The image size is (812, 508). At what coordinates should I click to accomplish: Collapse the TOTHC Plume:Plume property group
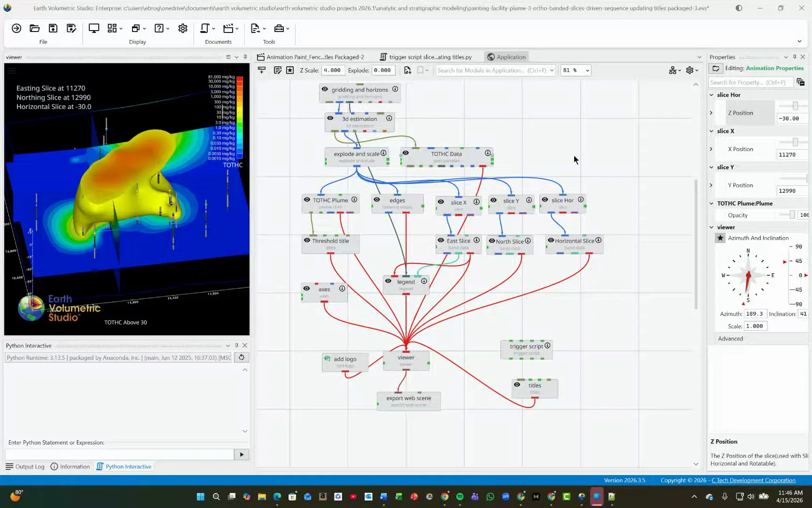coord(711,204)
